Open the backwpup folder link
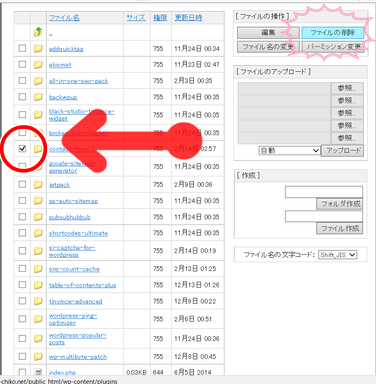 point(63,97)
